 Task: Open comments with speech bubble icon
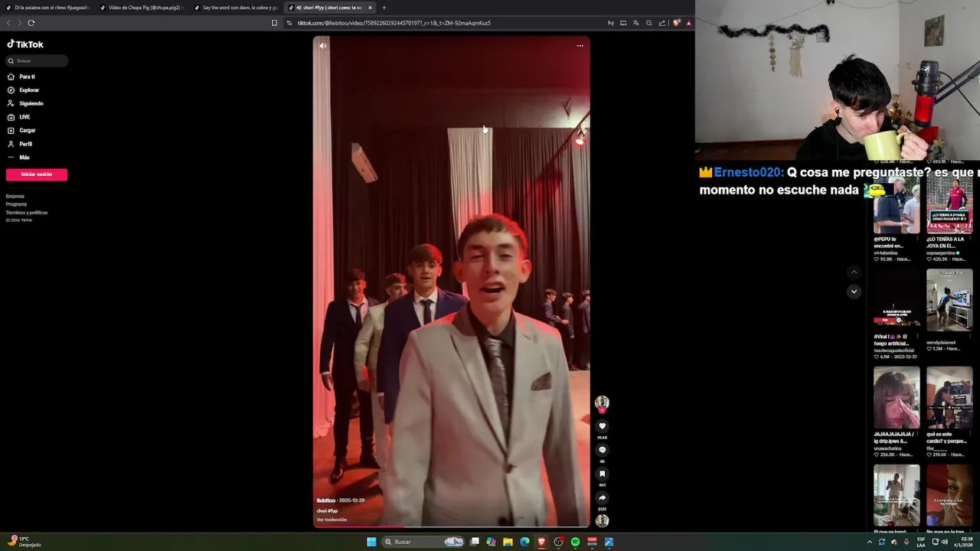[x=602, y=450]
